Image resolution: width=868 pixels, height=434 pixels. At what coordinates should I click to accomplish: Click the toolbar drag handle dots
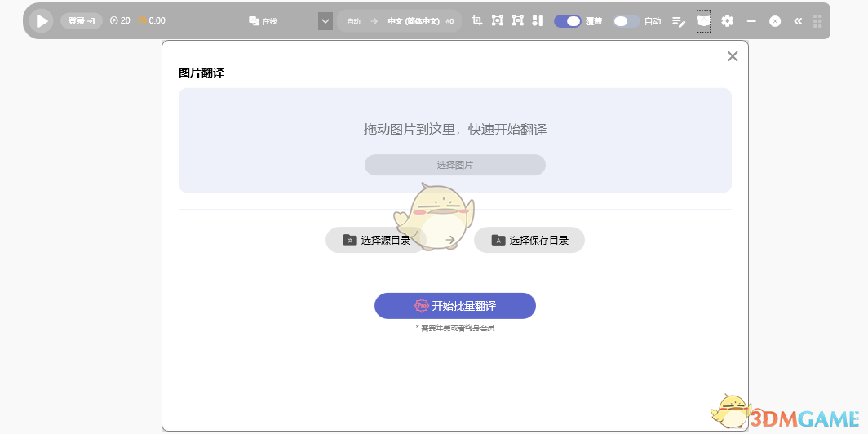click(x=817, y=21)
